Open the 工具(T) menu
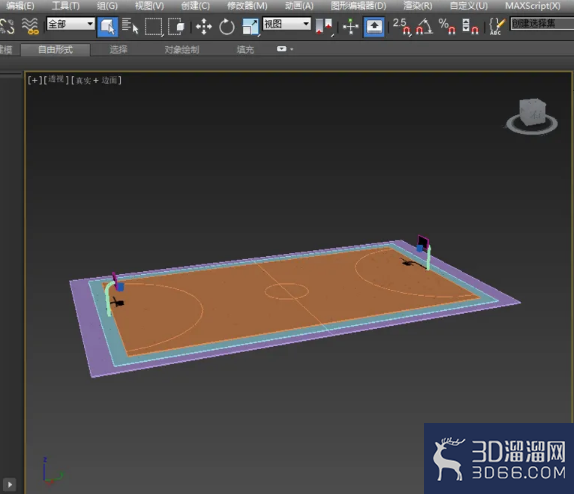574x494 pixels. coord(66,6)
